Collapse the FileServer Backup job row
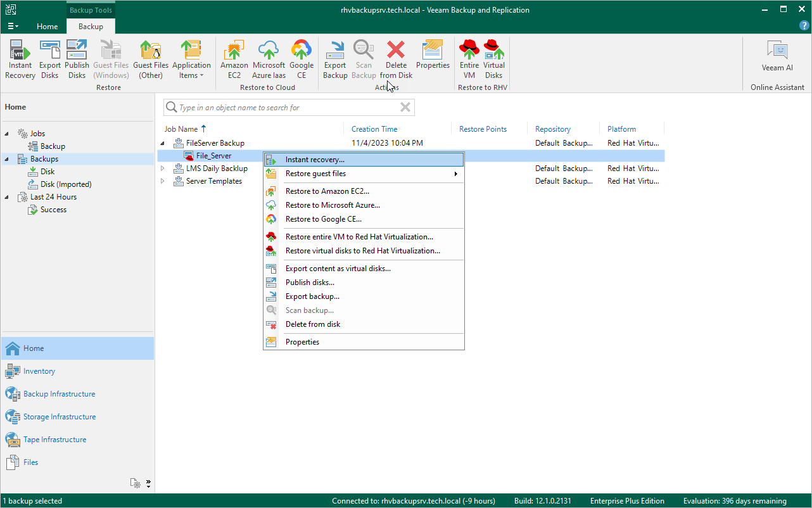812x508 pixels. click(163, 143)
